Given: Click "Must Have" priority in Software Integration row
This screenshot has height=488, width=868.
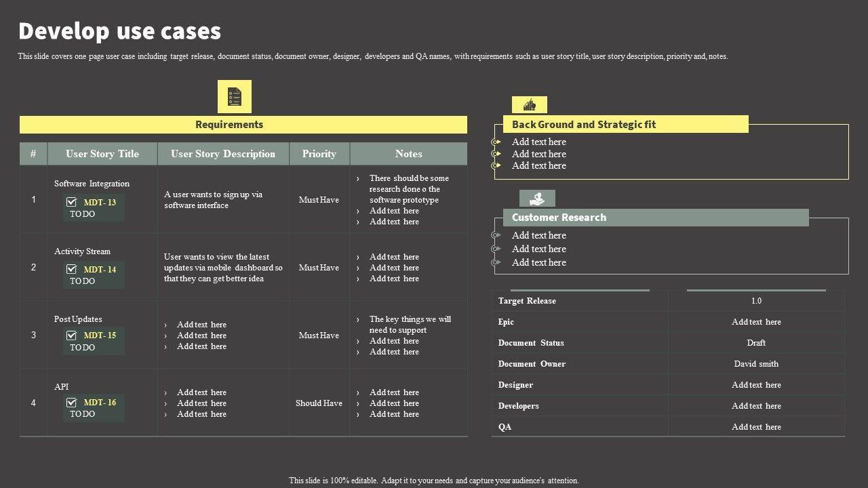Looking at the screenshot, I should (319, 200).
